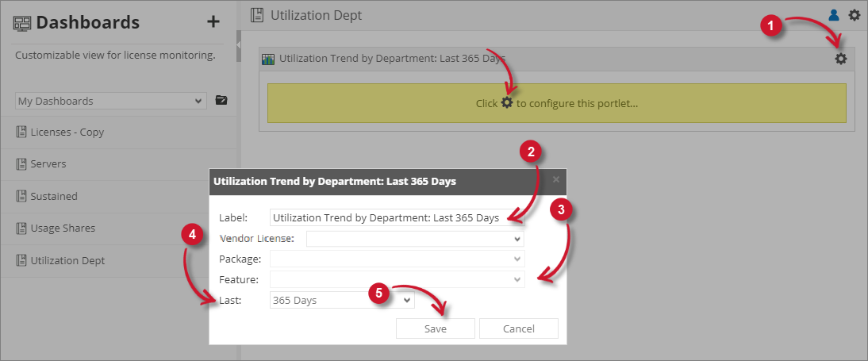Click the Dashboards monitor icon in sidebar title

click(x=22, y=23)
